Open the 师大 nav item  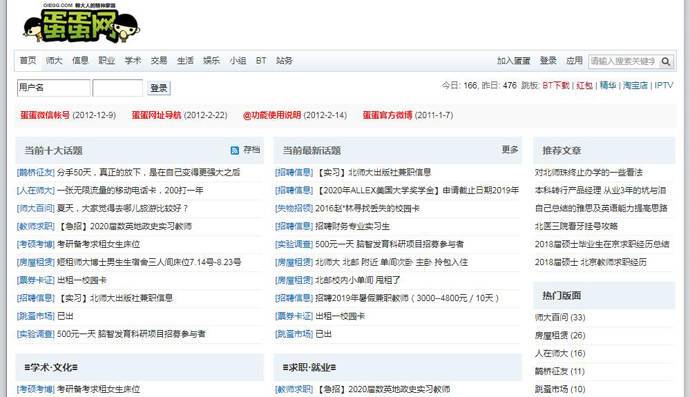tap(54, 60)
